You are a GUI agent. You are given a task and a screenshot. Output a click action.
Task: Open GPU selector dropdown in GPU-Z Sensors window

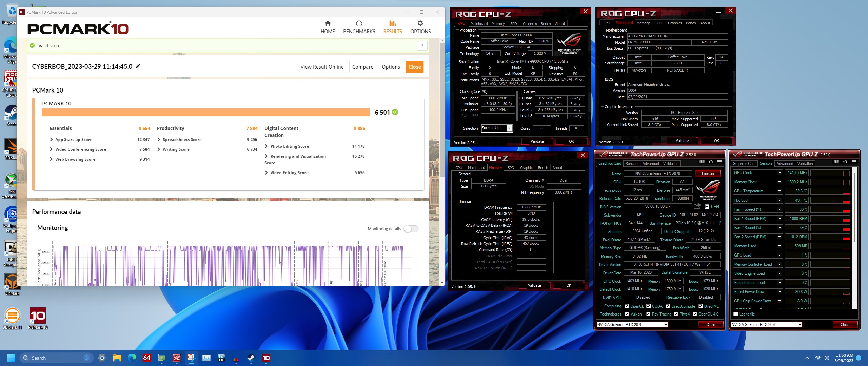pyautogui.click(x=800, y=325)
